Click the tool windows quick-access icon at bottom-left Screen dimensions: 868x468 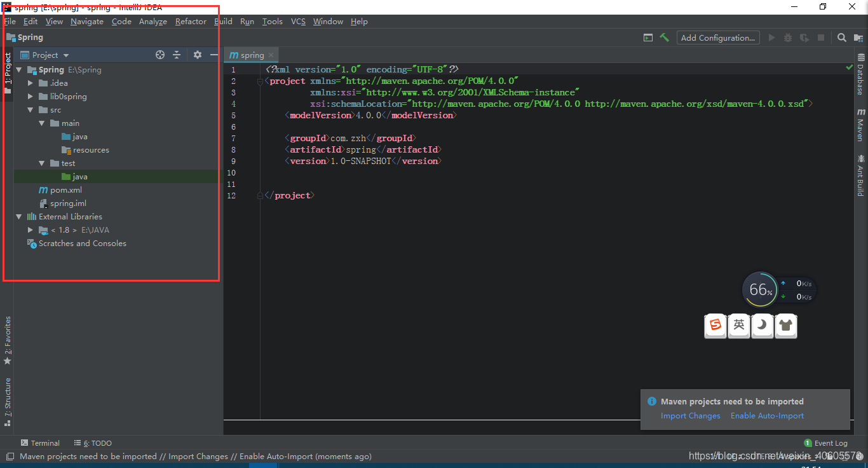(x=10, y=457)
